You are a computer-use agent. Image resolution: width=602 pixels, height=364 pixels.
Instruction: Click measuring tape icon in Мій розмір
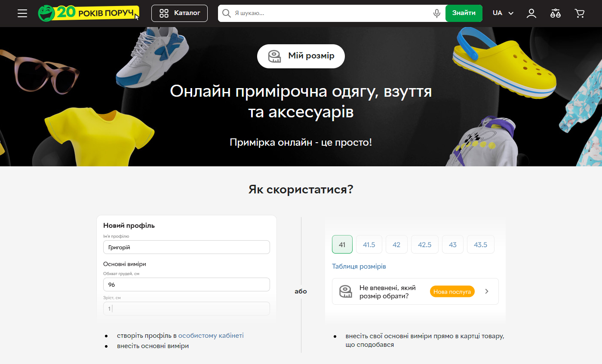pyautogui.click(x=274, y=56)
